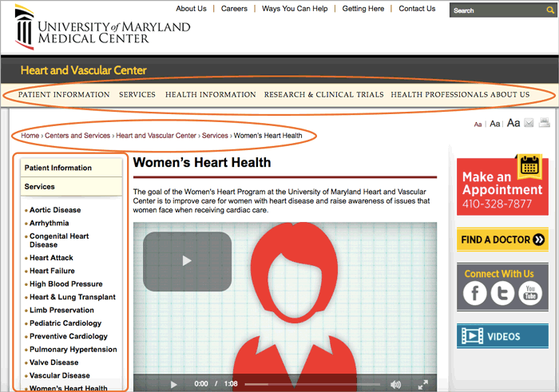The image size is (559, 392).
Task: Open Services nav menu
Action: 137,94
